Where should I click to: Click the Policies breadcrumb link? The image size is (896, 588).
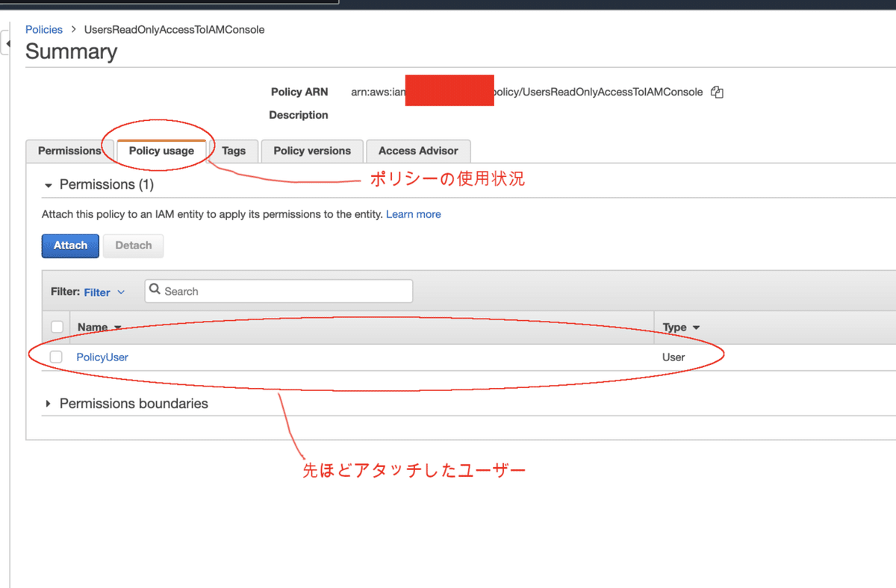tap(43, 29)
